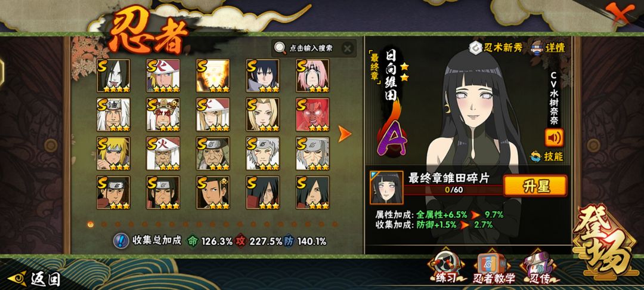Image resolution: width=644 pixels, height=290 pixels.
Task: Tap the blue info icon beside 收集总加成
Action: tap(121, 240)
